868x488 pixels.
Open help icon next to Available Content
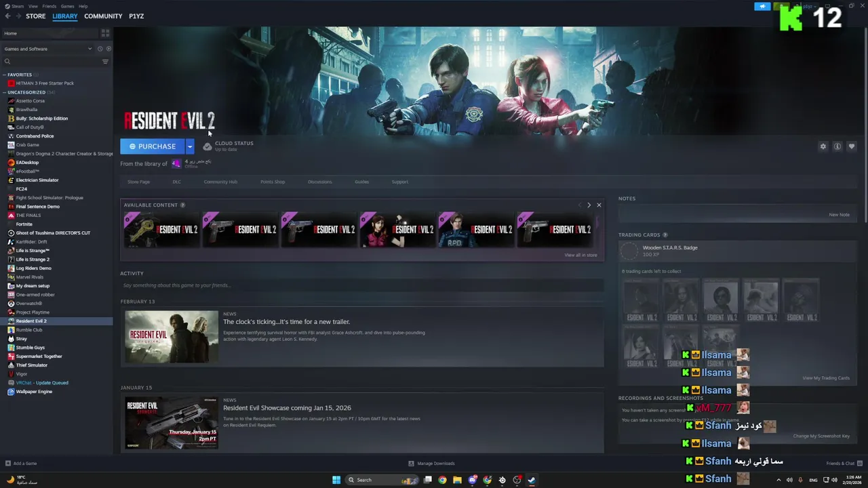click(x=182, y=205)
